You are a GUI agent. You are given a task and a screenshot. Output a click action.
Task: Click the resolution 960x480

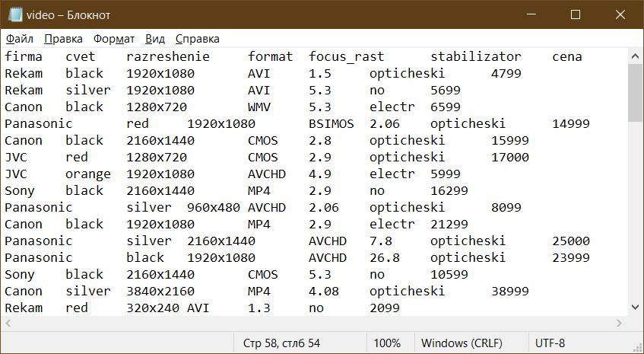coord(214,207)
